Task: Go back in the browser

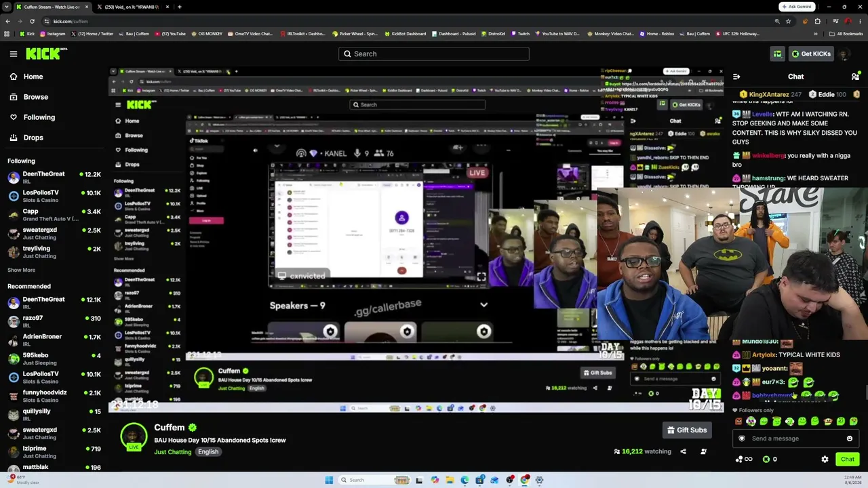Action: [7, 21]
